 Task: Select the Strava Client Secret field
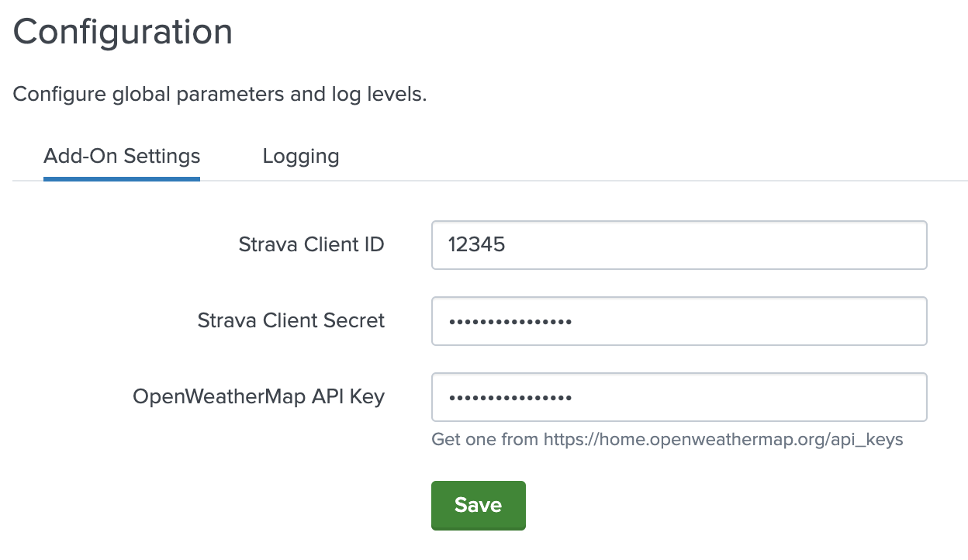(679, 320)
